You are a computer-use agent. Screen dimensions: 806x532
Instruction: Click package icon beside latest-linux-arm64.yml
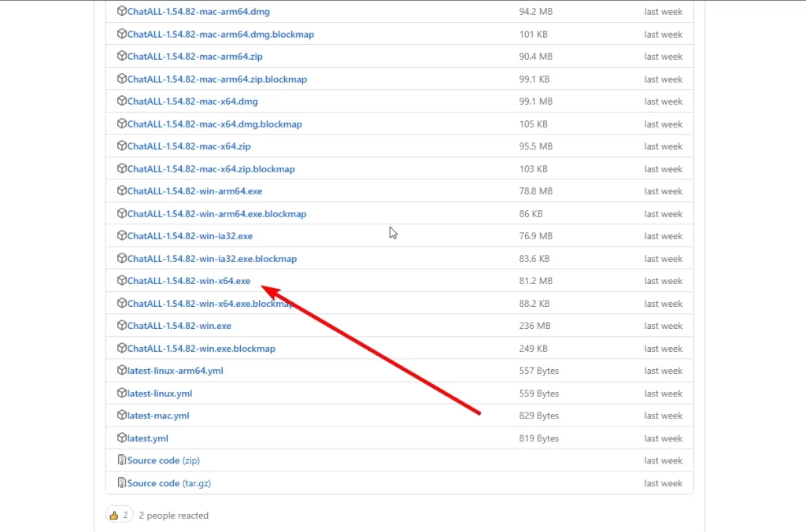[x=122, y=370]
